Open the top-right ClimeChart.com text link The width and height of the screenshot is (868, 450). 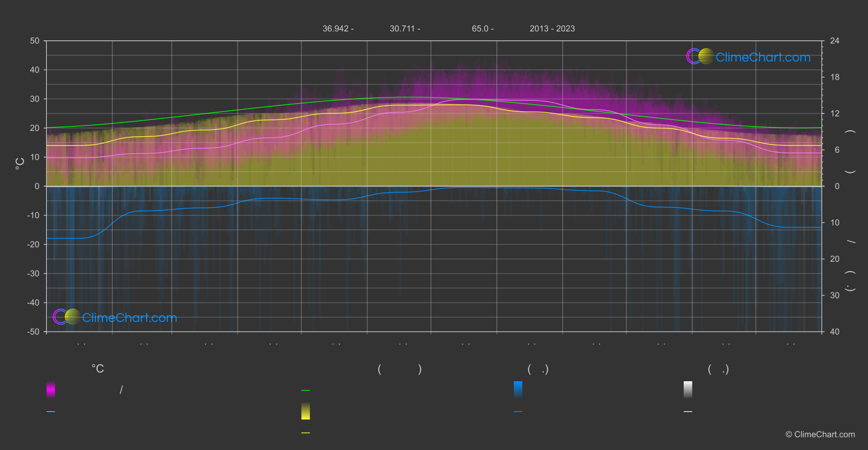coord(763,57)
